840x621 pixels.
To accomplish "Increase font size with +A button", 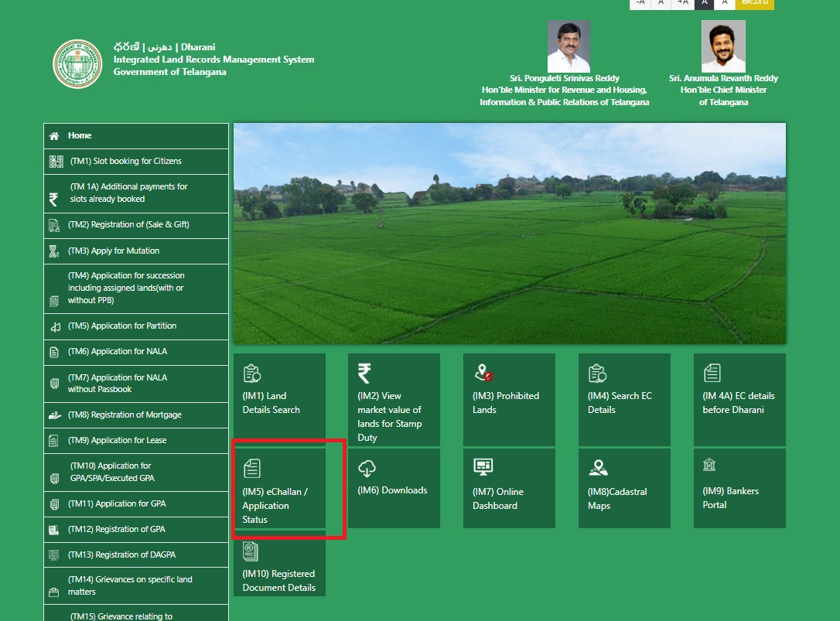I will 682,3.
